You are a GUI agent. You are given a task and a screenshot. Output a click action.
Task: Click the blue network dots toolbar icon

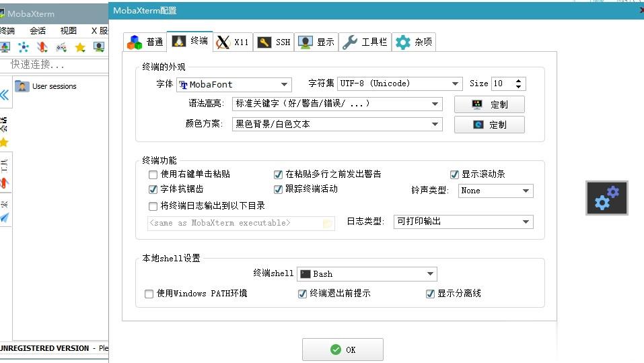24,47
